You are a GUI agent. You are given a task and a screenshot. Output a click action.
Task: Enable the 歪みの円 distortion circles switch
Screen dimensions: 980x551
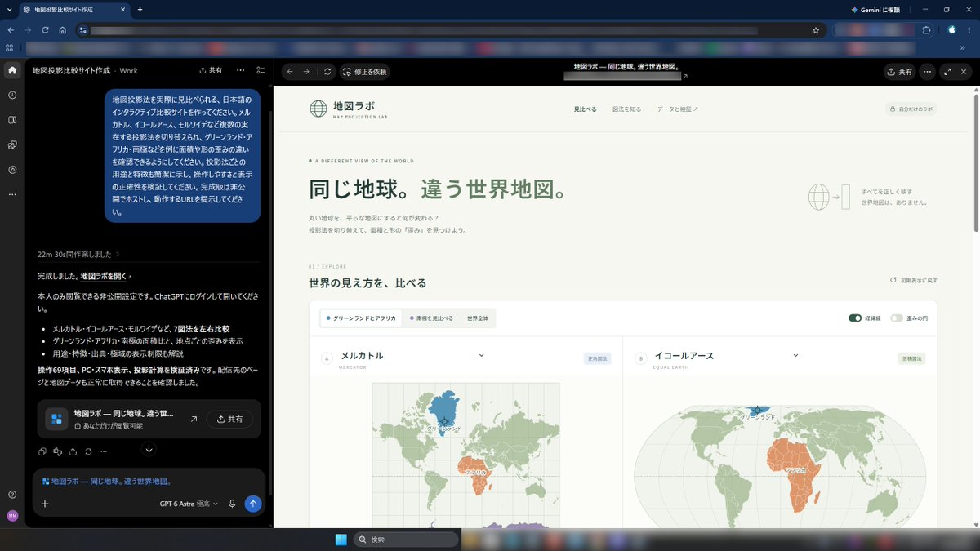point(897,318)
